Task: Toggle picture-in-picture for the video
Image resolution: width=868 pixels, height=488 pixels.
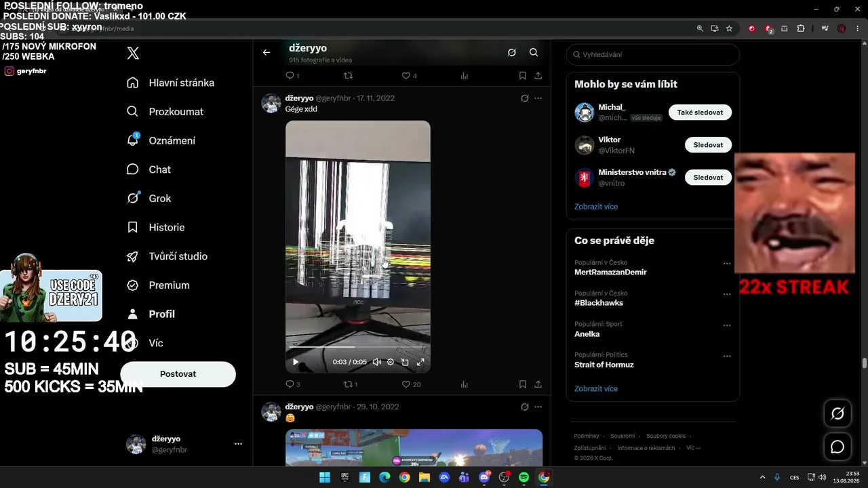Action: [405, 362]
